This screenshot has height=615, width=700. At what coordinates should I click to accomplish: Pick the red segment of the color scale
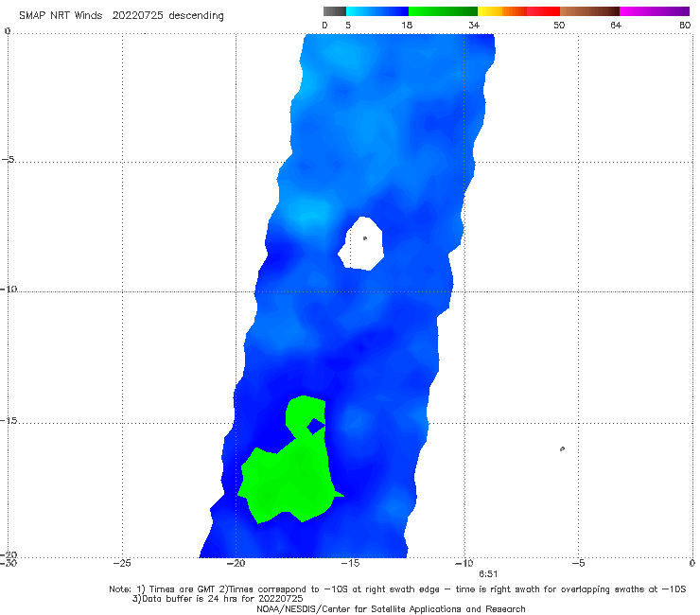[x=543, y=11]
